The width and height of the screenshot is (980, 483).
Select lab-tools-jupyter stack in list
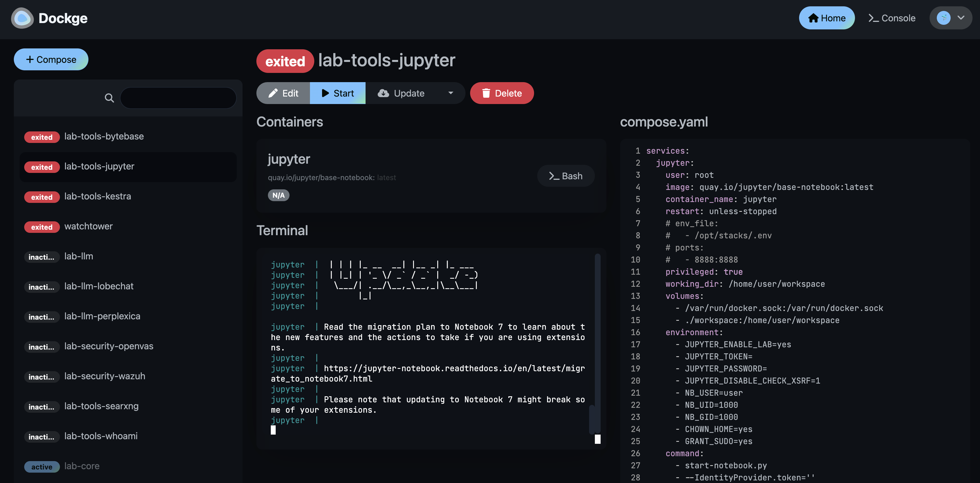tap(128, 167)
